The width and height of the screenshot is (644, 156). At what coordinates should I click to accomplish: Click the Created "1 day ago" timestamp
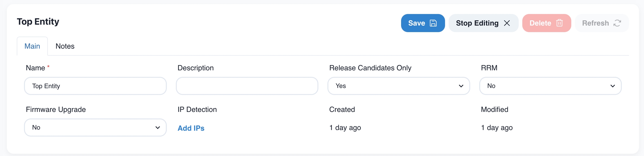(x=345, y=128)
